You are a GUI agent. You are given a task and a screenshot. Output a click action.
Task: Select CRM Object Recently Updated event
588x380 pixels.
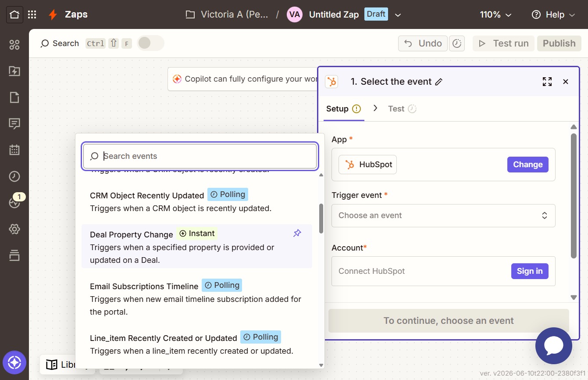point(197,201)
